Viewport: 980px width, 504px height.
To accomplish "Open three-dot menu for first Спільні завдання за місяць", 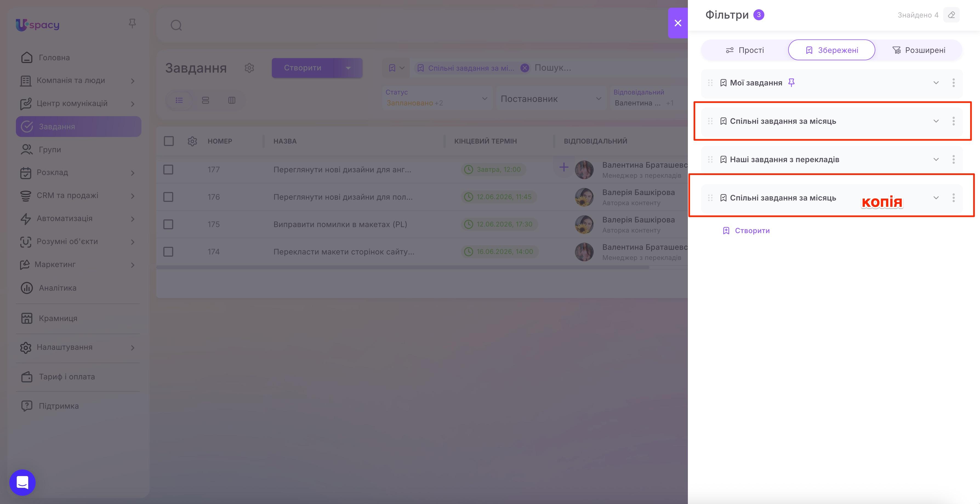I will click(953, 121).
